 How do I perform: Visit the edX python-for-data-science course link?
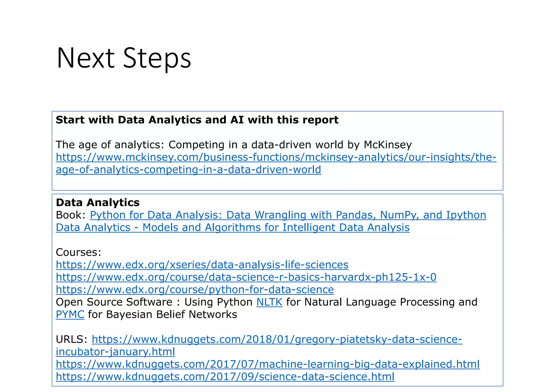[195, 289]
